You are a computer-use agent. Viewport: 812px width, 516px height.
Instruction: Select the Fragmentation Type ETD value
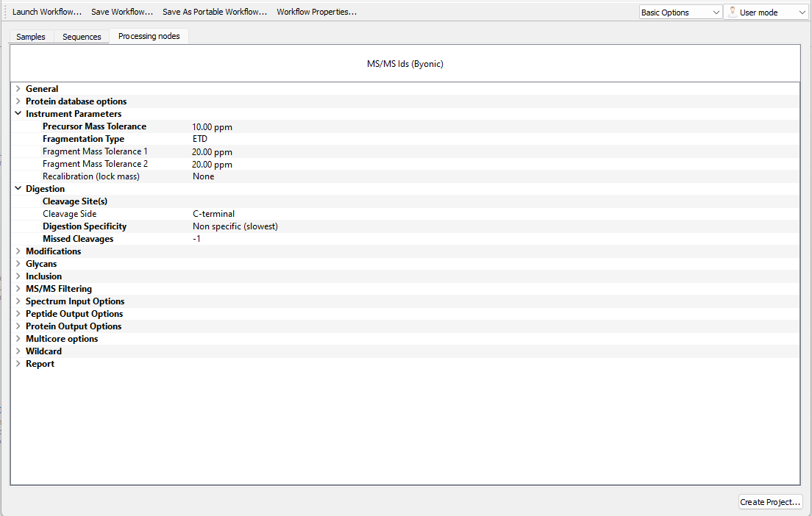click(200, 139)
